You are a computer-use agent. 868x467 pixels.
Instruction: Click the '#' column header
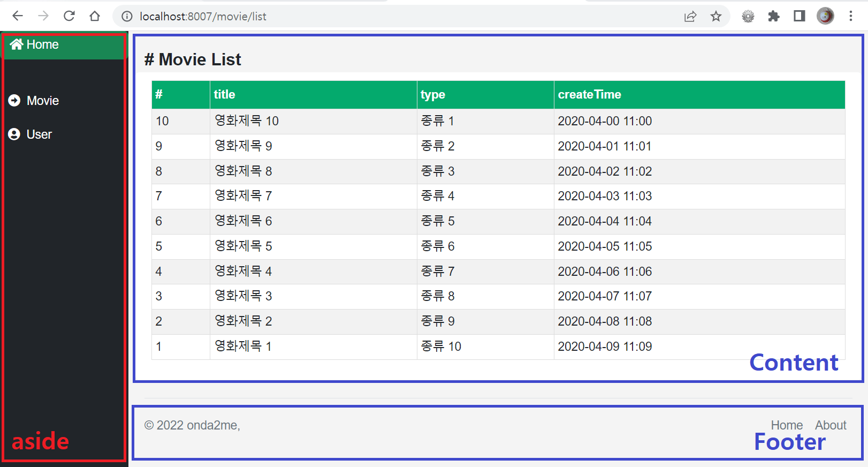(181, 95)
